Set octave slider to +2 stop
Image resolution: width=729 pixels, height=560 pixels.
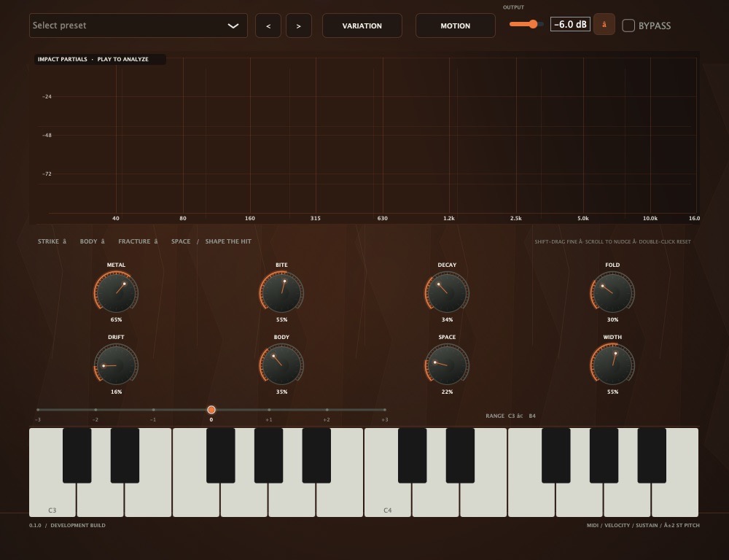[327, 410]
